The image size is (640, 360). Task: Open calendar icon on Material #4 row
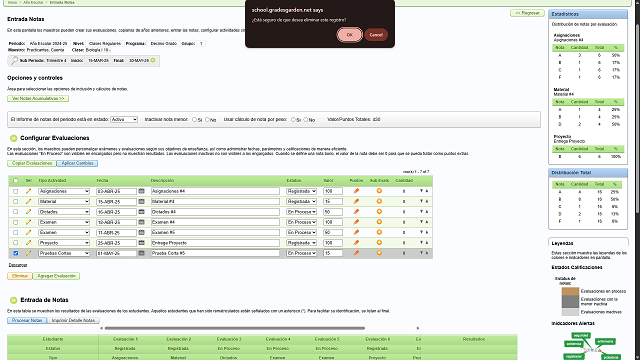click(x=141, y=201)
